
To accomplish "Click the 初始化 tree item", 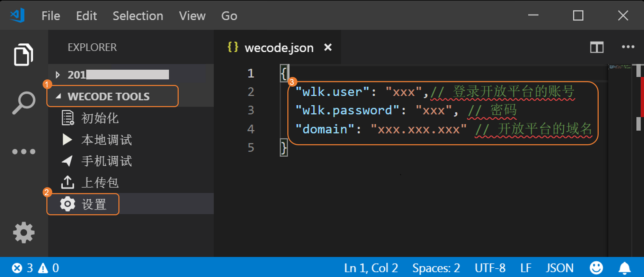I will point(100,118).
